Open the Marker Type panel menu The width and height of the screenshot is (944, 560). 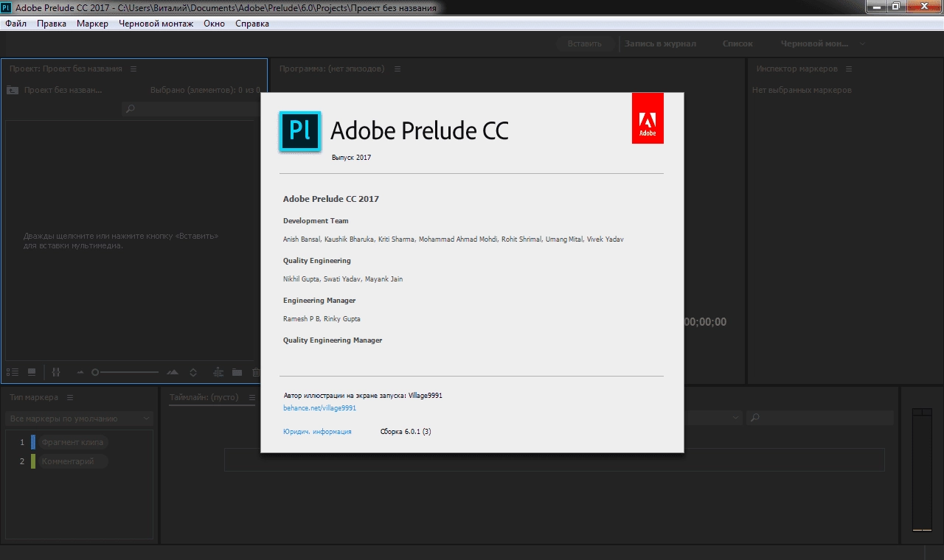(x=70, y=397)
